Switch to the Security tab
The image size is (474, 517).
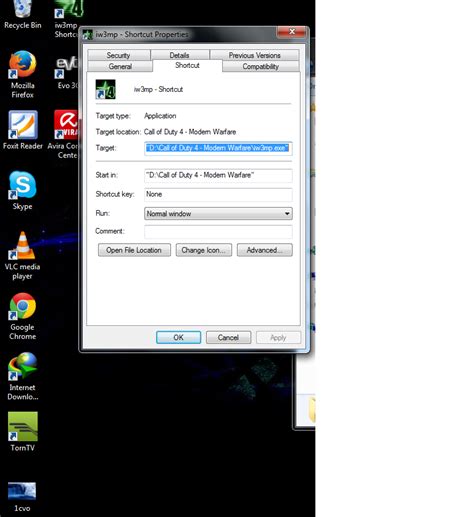pos(118,55)
